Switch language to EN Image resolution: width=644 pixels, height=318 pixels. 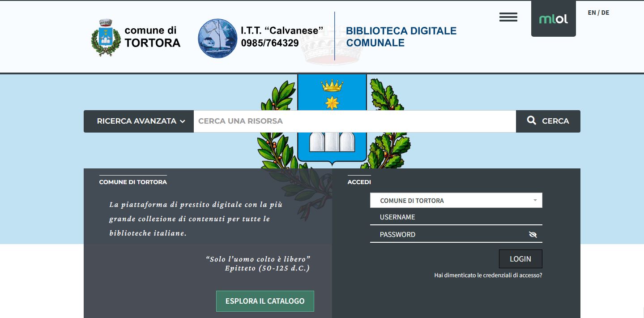pyautogui.click(x=592, y=13)
